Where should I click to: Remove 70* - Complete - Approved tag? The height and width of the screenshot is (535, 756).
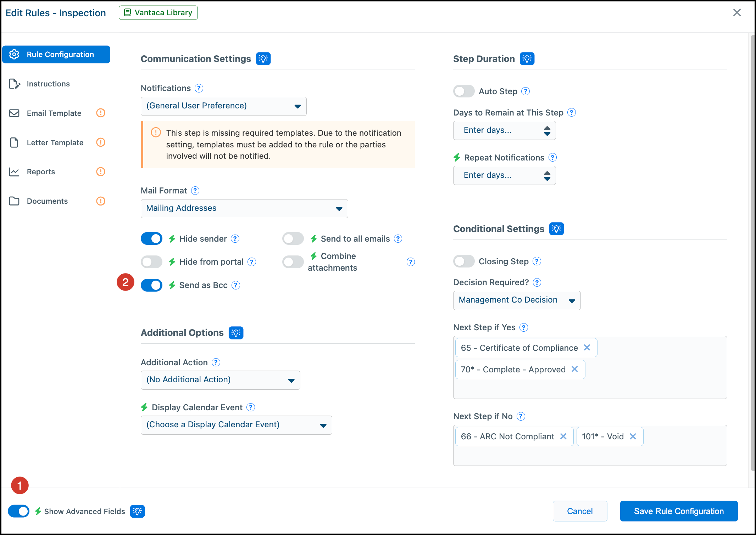575,369
